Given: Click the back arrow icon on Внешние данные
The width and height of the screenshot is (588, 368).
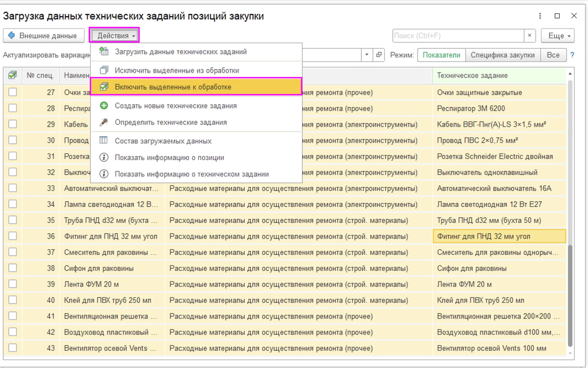Looking at the screenshot, I should tap(12, 35).
